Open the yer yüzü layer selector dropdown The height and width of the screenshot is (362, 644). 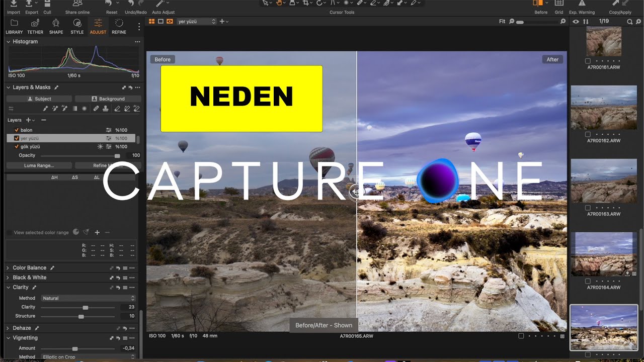(x=197, y=22)
